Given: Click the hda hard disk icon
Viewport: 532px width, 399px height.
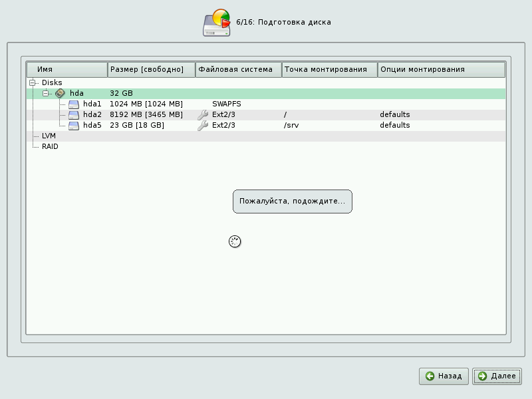Looking at the screenshot, I should (x=60, y=93).
